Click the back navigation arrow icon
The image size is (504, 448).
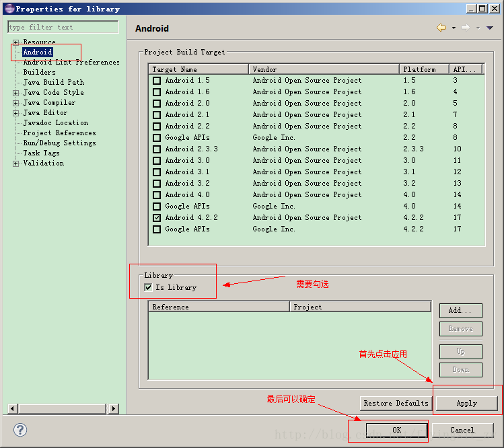pyautogui.click(x=441, y=28)
